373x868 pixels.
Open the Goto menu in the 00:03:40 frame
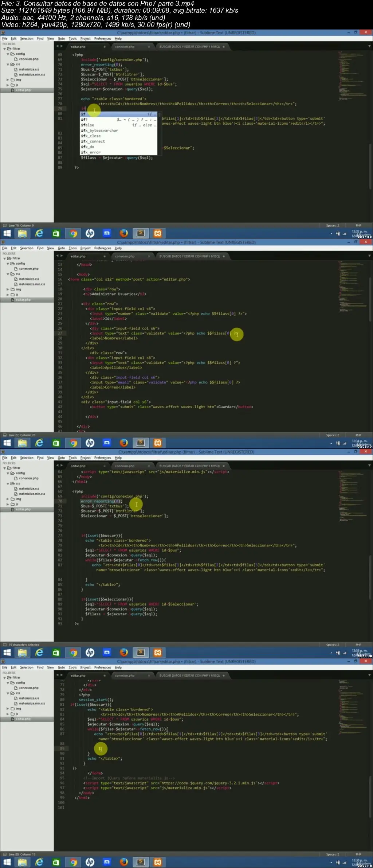61,248
